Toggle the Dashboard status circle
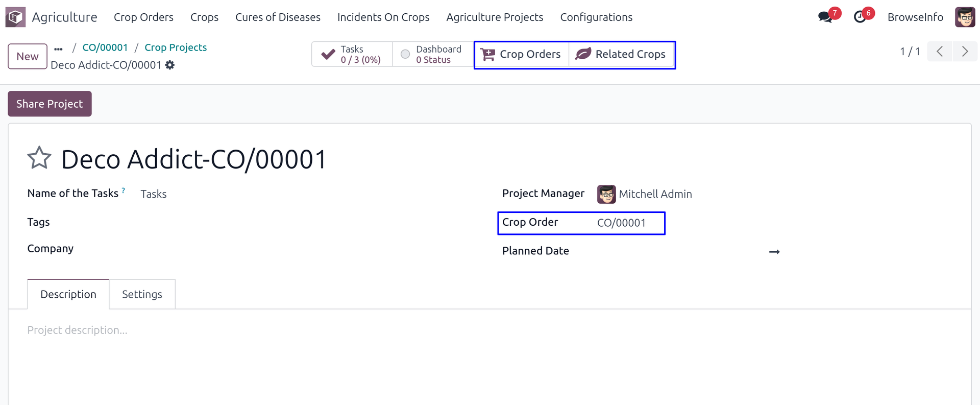 tap(405, 54)
